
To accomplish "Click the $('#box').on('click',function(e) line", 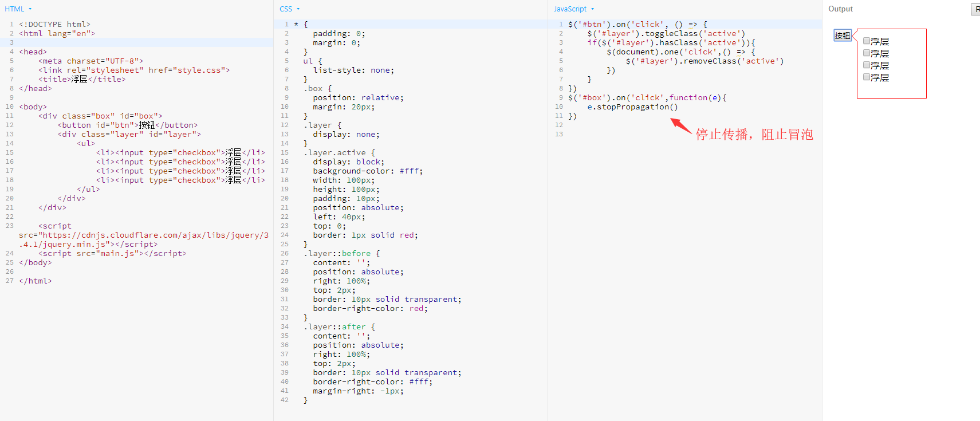I will pyautogui.click(x=647, y=97).
